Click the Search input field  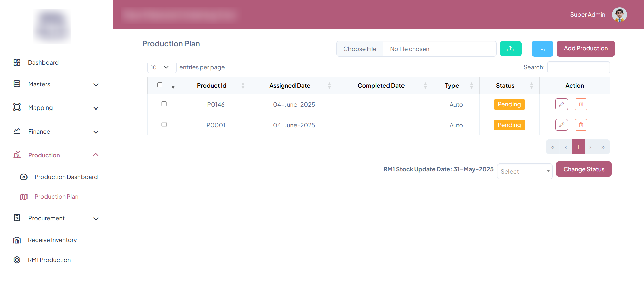click(579, 67)
